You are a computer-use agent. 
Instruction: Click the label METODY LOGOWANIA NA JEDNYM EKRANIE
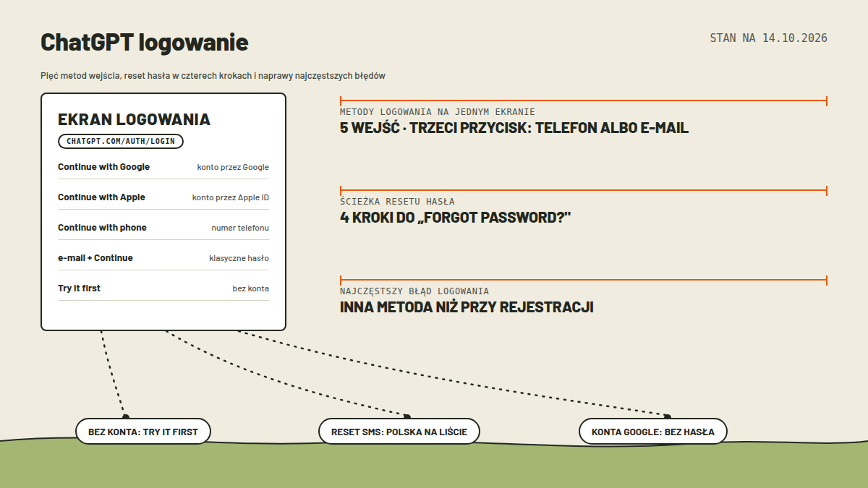coord(438,112)
